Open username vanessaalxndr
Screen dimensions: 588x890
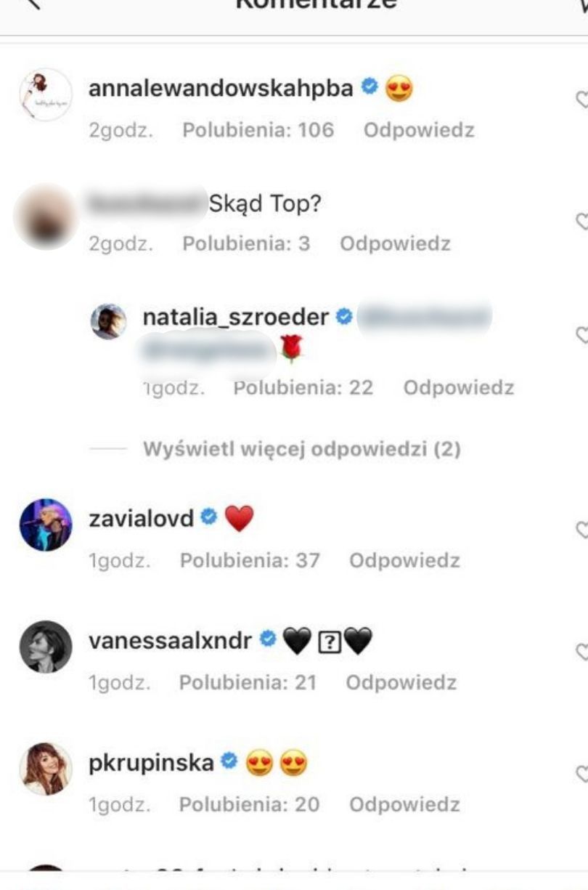(x=171, y=641)
